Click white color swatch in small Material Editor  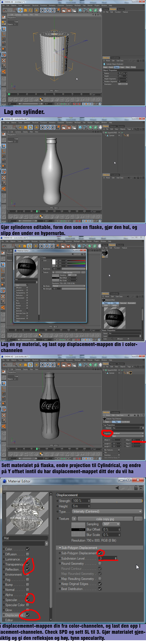coord(53,262)
